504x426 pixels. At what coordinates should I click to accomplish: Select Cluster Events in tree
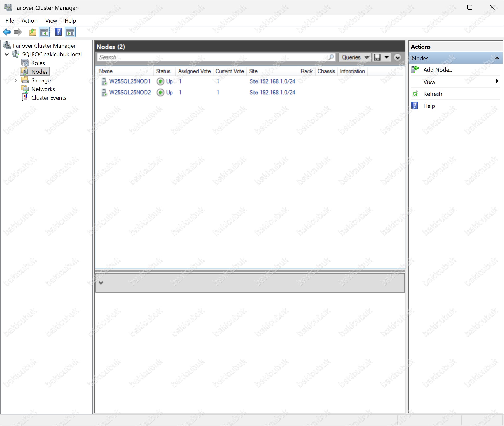[x=48, y=98]
